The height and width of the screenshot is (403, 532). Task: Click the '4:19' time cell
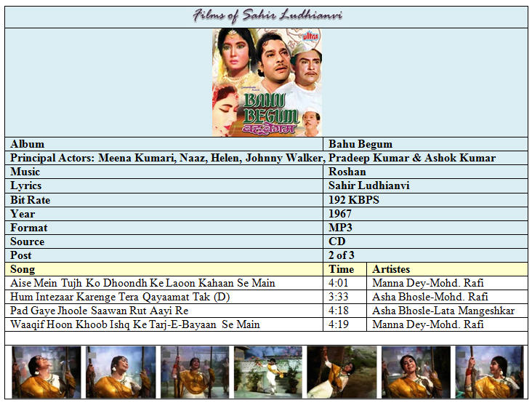pos(344,324)
